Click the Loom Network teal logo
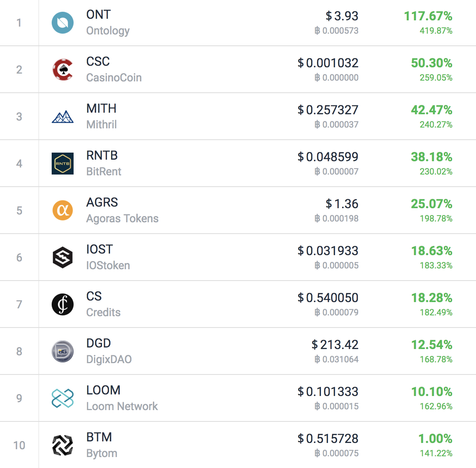 [63, 398]
